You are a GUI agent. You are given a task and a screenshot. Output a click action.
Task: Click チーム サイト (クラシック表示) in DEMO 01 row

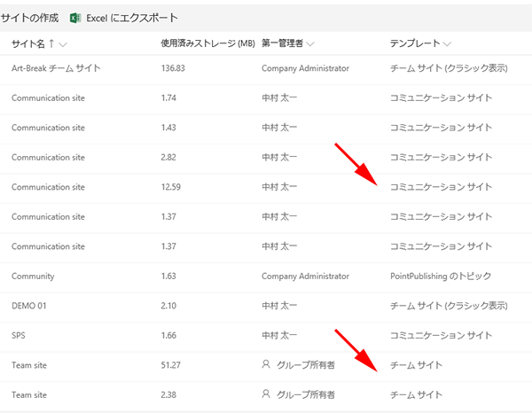point(449,306)
